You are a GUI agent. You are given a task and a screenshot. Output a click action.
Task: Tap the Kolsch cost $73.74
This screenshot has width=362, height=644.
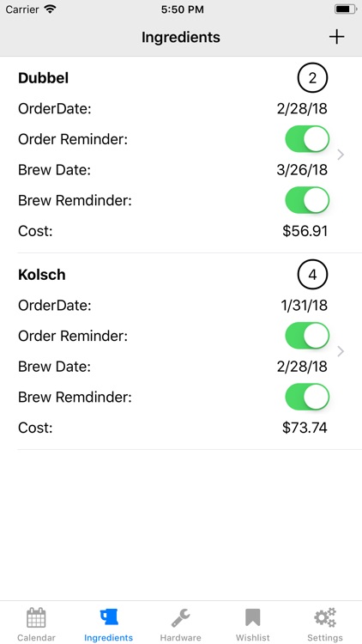pyautogui.click(x=305, y=428)
